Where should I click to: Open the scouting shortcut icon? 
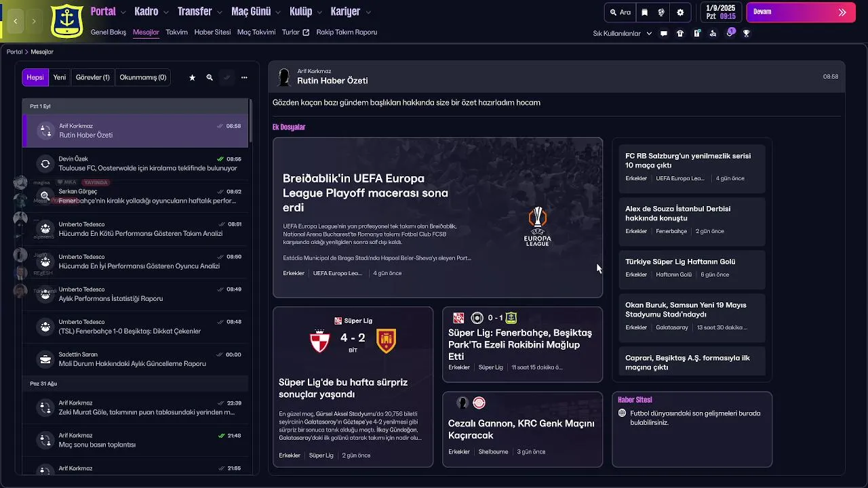[x=713, y=33]
